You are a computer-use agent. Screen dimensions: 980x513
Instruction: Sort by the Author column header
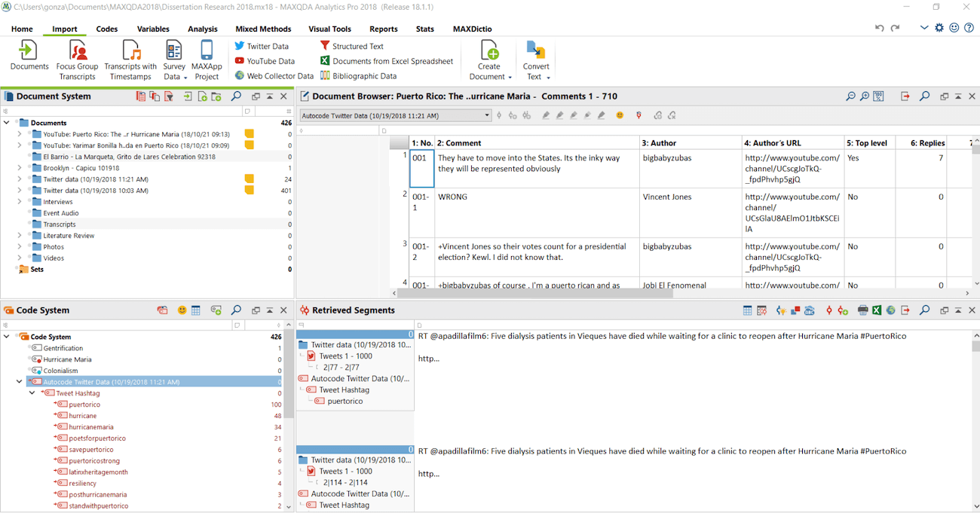click(x=690, y=143)
